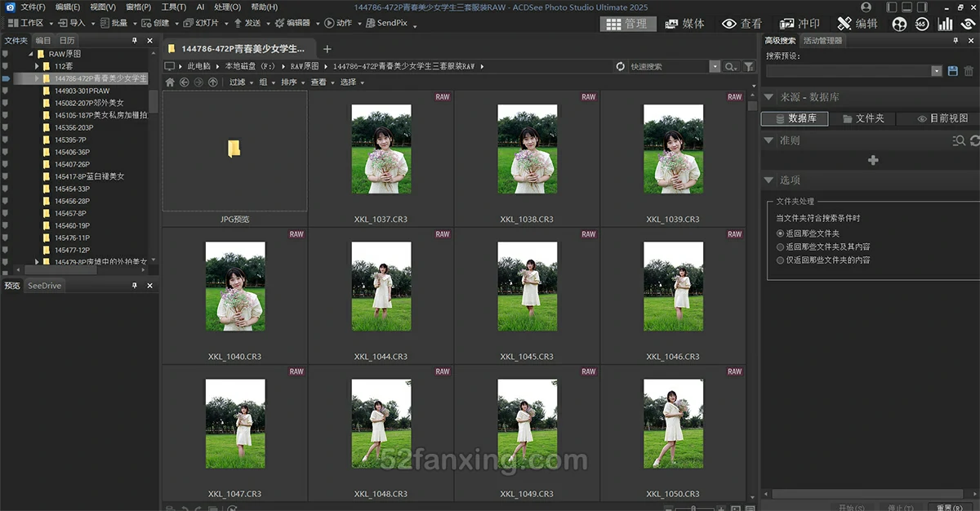
Task: Select radio option 仅返回那些文件夹的内容
Action: pos(780,260)
